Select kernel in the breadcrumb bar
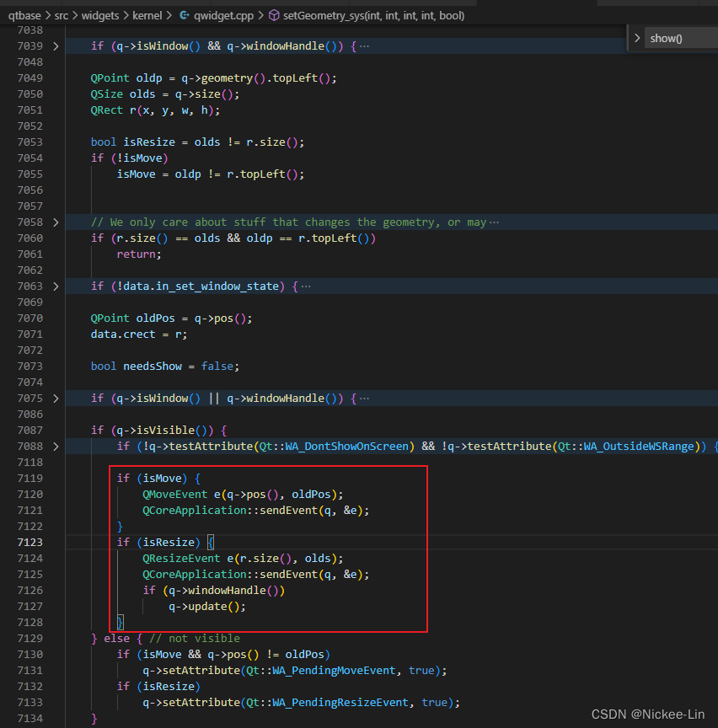This screenshot has height=728, width=718. [x=146, y=14]
